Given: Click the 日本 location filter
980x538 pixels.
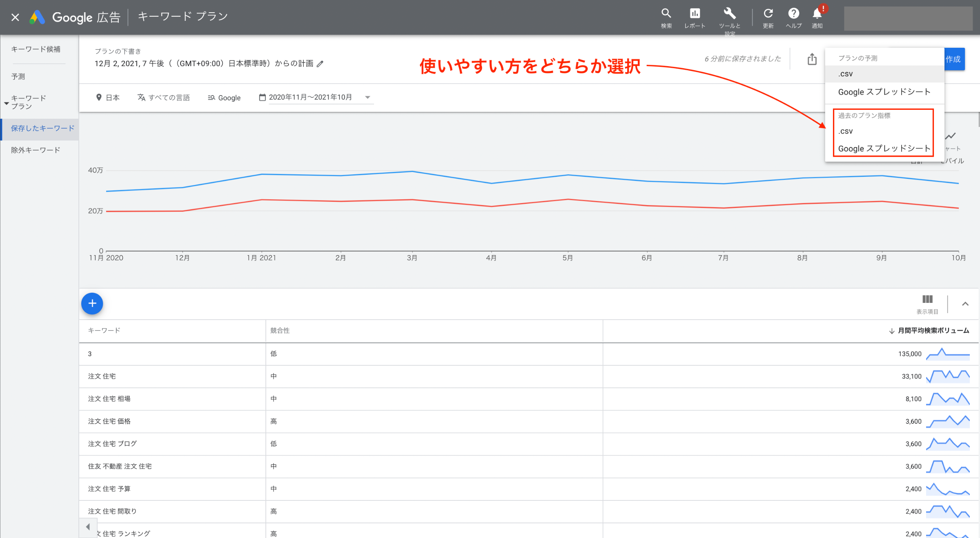Looking at the screenshot, I should (x=108, y=98).
